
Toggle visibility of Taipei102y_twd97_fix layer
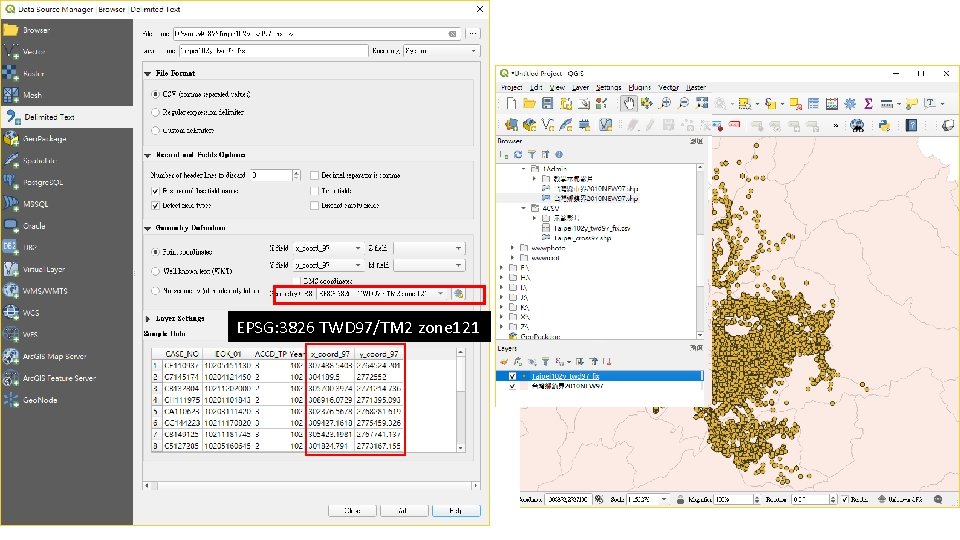click(x=512, y=376)
